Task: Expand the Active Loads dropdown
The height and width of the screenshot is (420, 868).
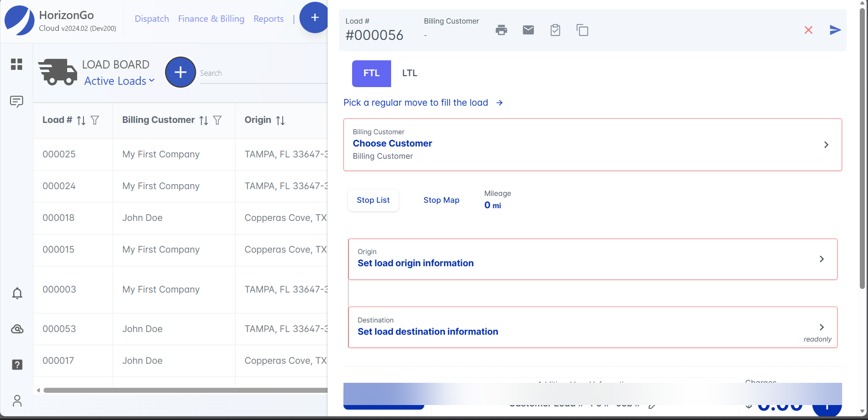Action: click(119, 81)
